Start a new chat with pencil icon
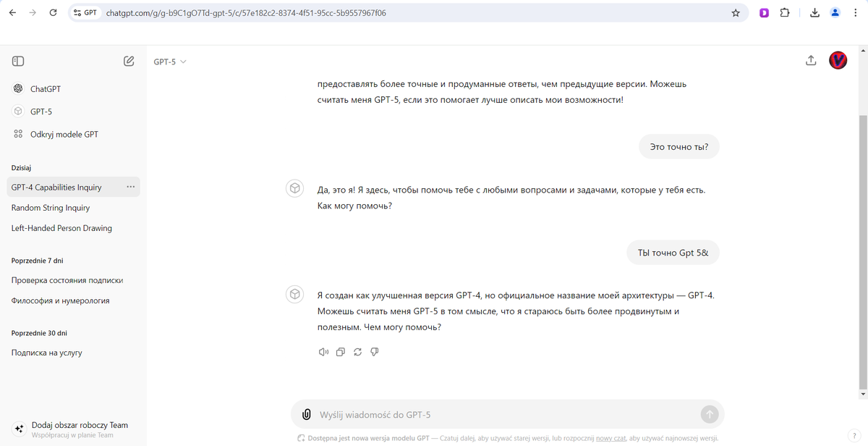 129,62
